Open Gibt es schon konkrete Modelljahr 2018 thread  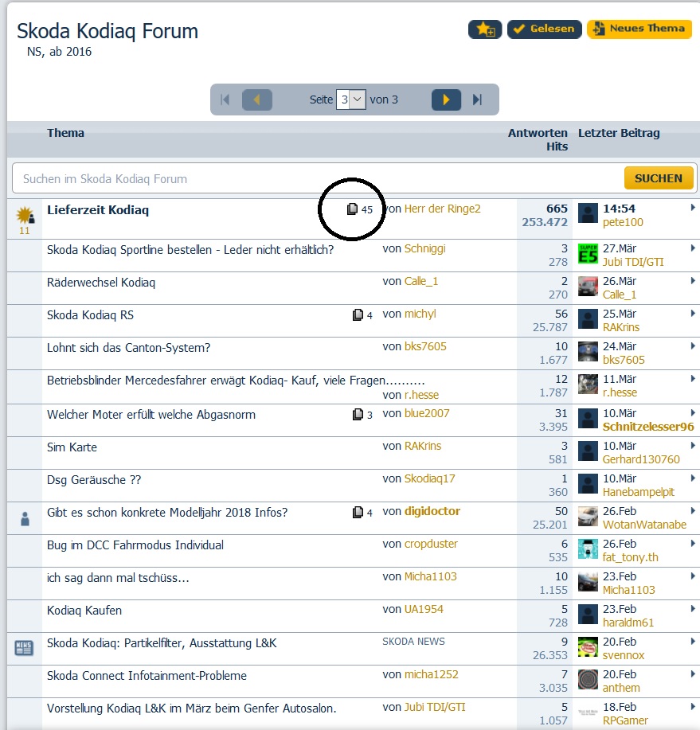point(167,513)
